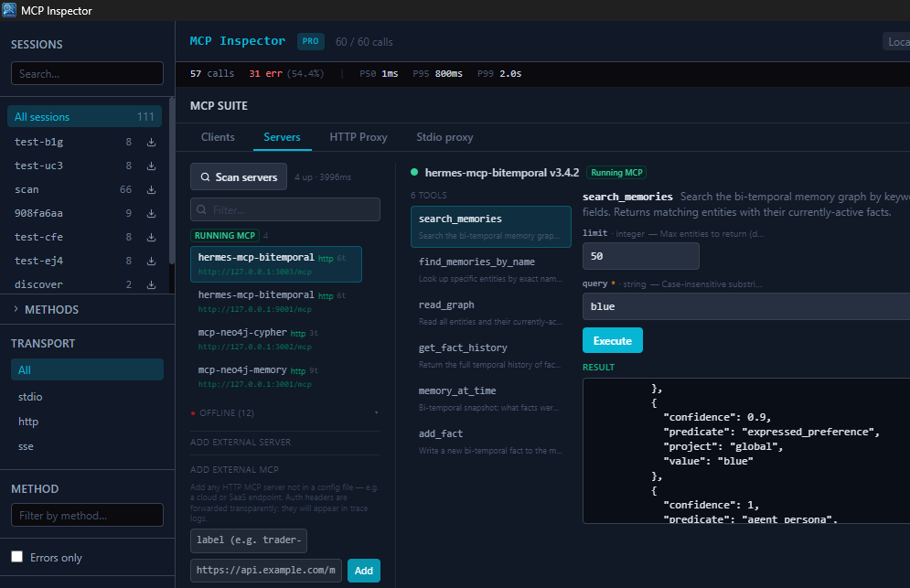
Task: Select the mcp-neo4j-cypher server
Action: click(x=276, y=339)
